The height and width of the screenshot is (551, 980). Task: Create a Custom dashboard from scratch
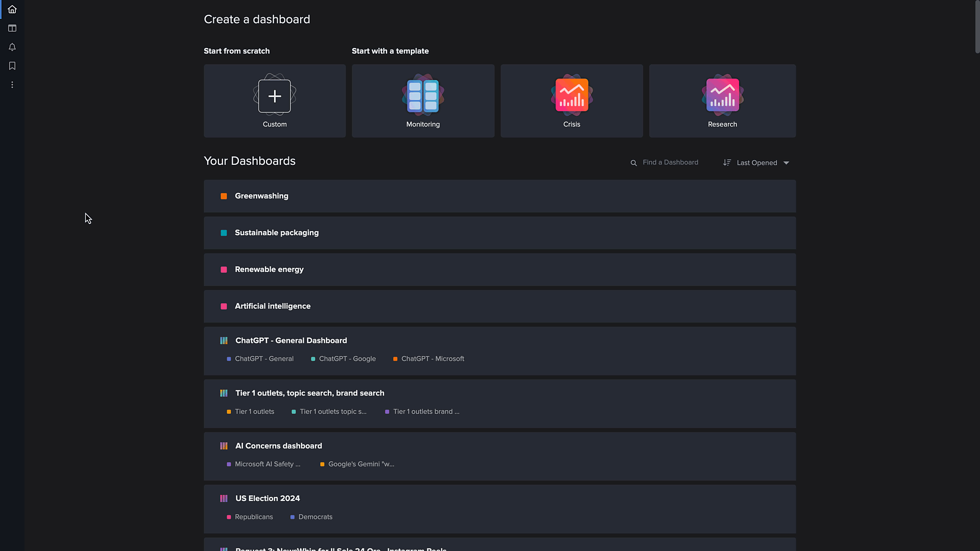coord(275,101)
